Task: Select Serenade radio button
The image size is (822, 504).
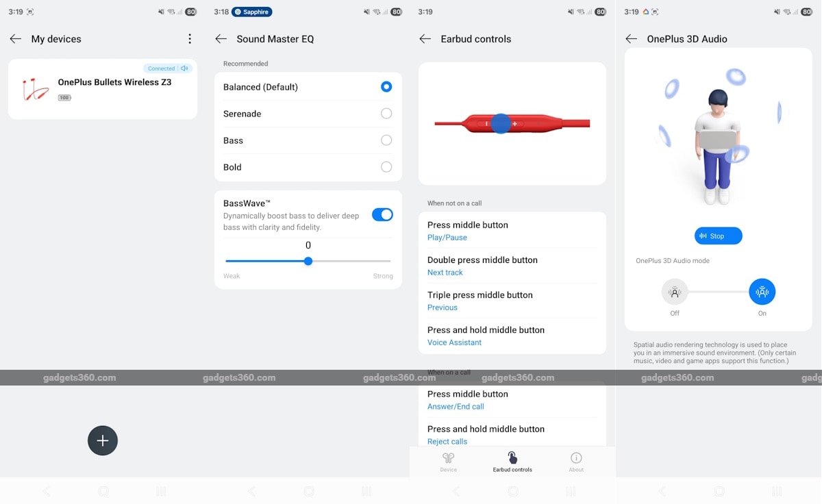Action: [x=386, y=114]
